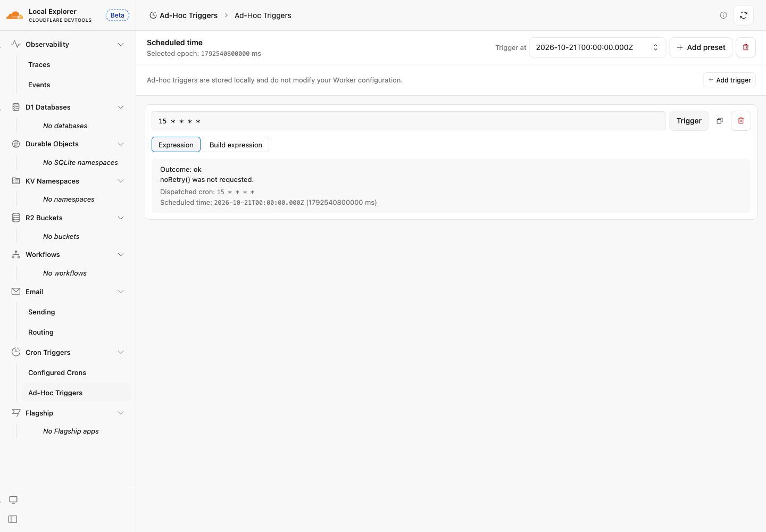Screen dimensions: 766x532
Task: Click the info icon beside refresh
Action: [723, 15]
